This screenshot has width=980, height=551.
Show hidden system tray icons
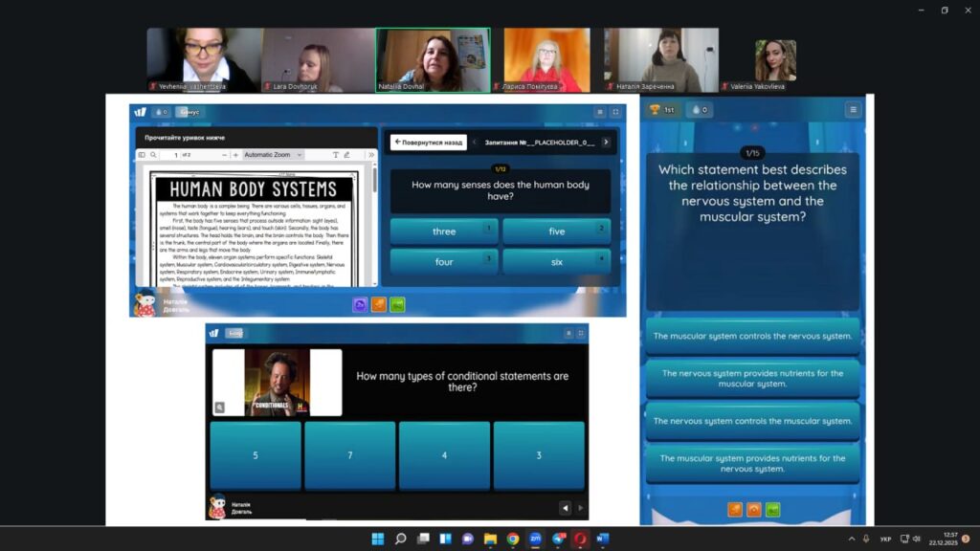tap(852, 539)
